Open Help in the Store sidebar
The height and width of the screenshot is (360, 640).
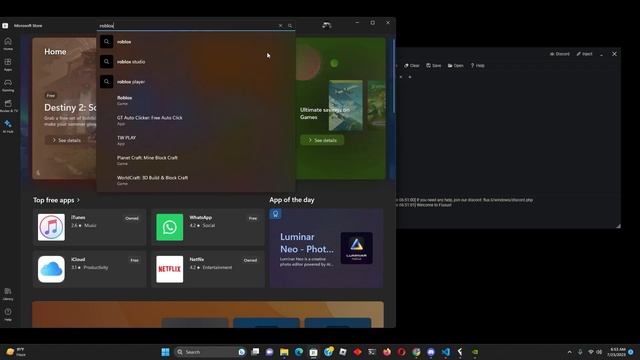tap(8, 314)
